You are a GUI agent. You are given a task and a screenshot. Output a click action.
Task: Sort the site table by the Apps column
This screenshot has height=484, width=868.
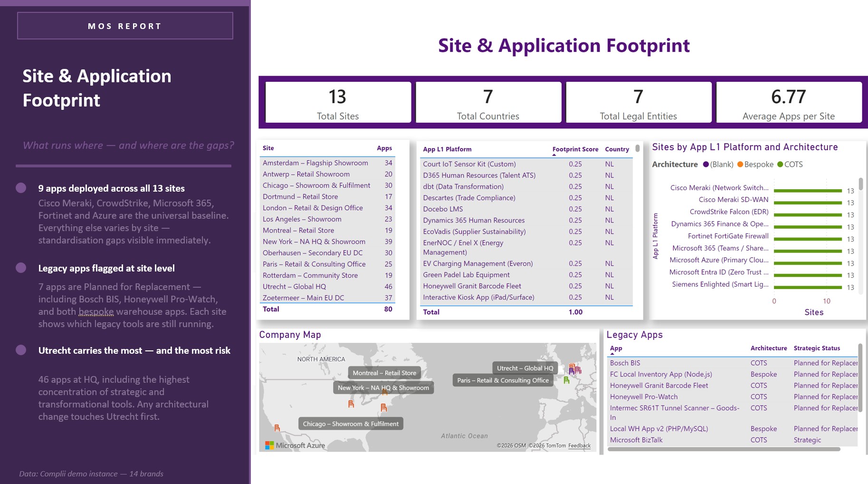[384, 148]
